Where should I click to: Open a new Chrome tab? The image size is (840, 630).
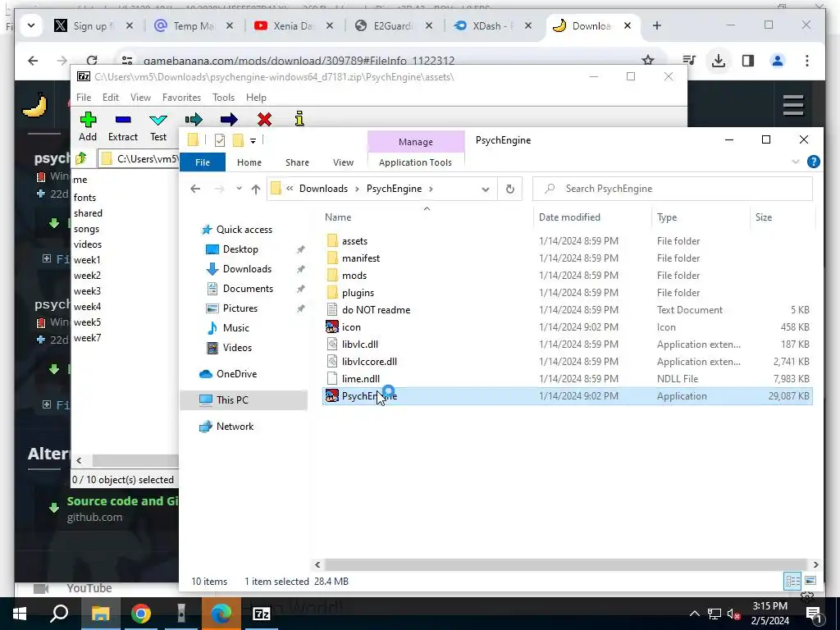click(x=657, y=25)
